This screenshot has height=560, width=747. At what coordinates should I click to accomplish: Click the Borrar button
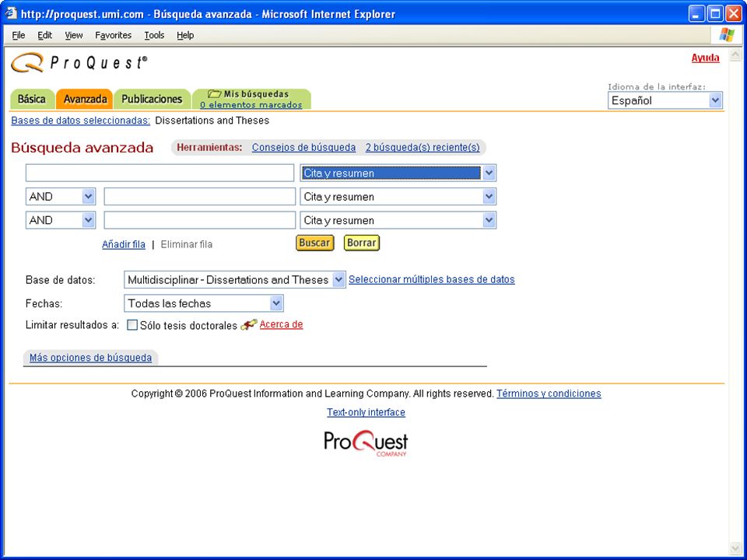[362, 243]
